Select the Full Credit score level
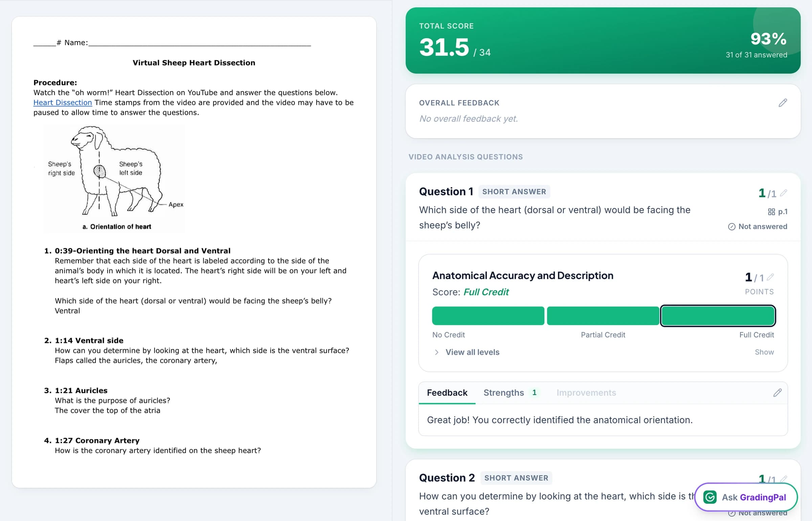Viewport: 812px width, 521px height. tap(718, 316)
